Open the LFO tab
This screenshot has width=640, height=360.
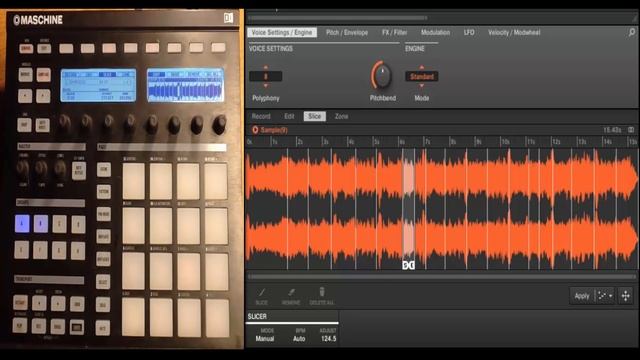click(469, 32)
